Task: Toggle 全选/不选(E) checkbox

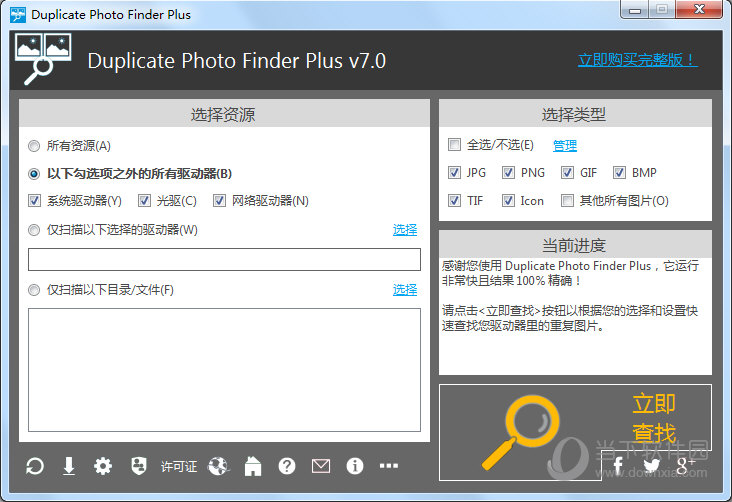Action: point(454,145)
